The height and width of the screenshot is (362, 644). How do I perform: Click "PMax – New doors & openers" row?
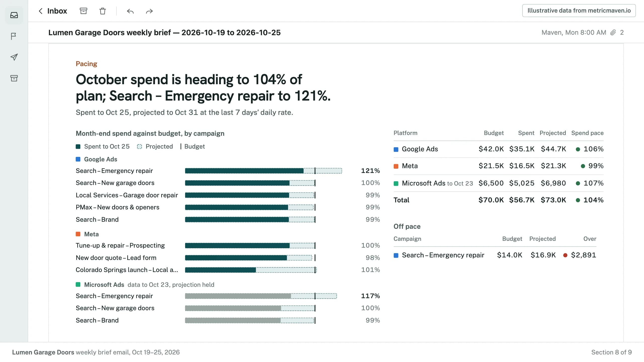[x=228, y=207]
